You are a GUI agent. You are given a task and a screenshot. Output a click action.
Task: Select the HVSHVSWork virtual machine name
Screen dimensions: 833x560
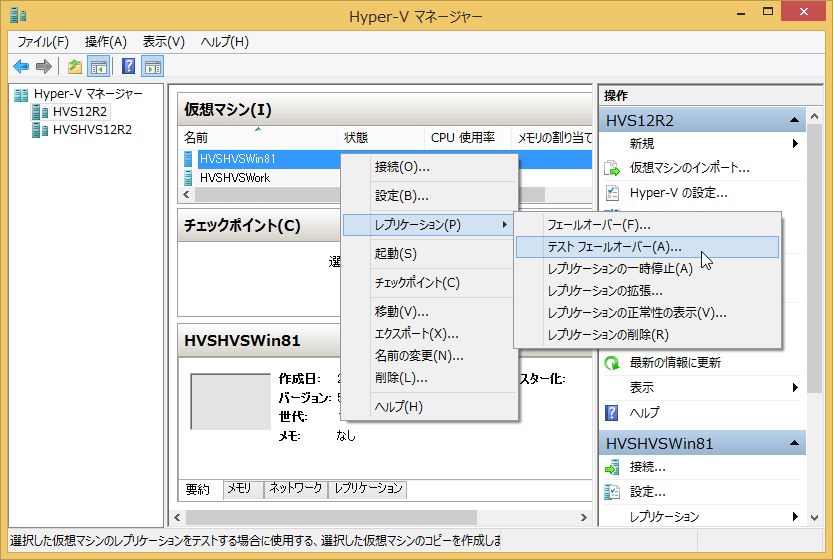[x=235, y=177]
